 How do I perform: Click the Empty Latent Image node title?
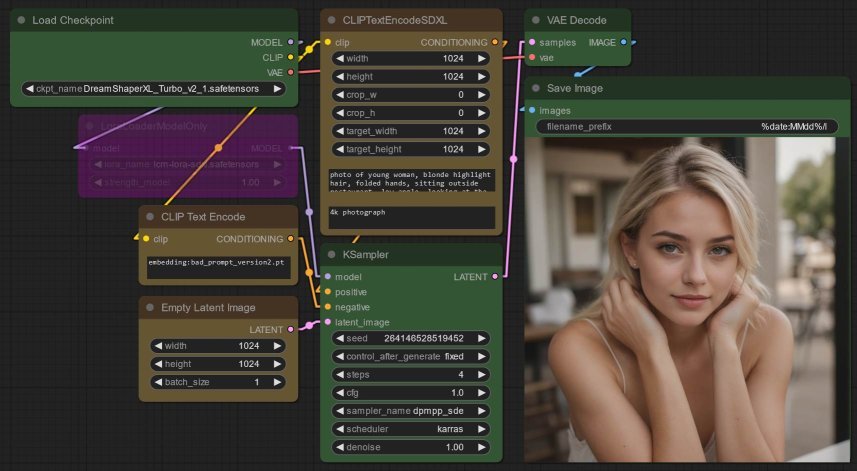click(x=208, y=308)
